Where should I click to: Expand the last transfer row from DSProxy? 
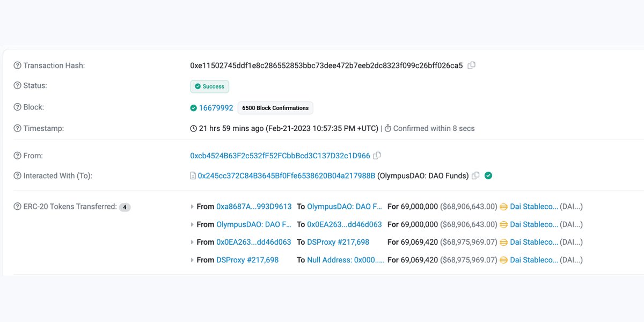[x=192, y=260]
